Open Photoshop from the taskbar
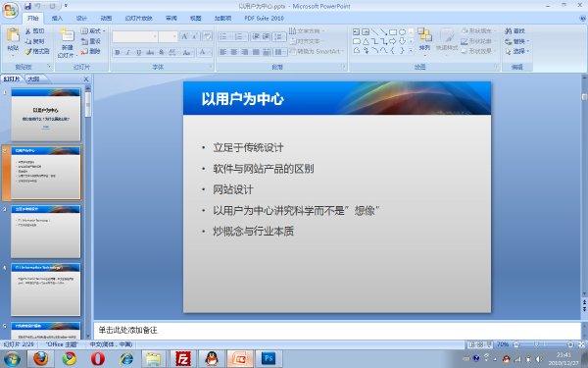The image size is (588, 368). (269, 358)
